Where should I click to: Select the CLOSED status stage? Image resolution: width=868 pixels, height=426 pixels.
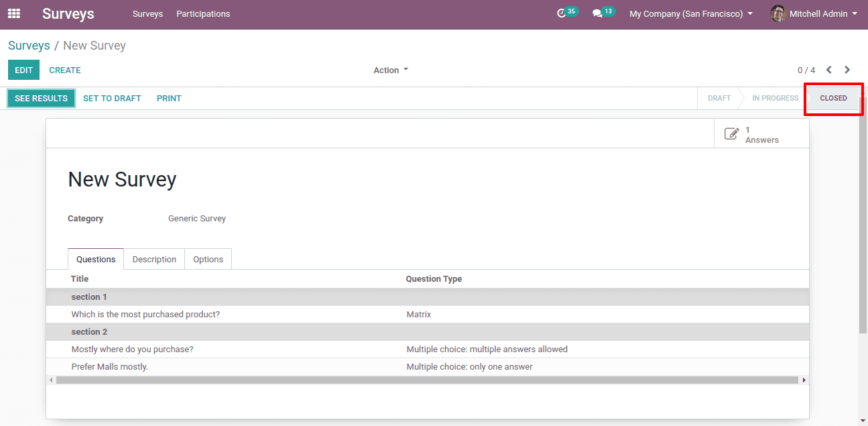(x=833, y=98)
